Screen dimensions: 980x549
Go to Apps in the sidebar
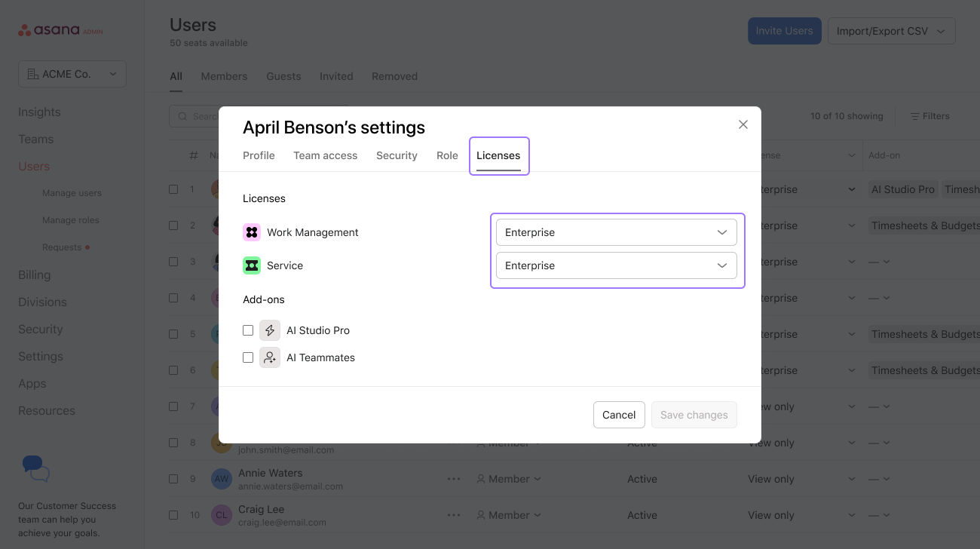(x=32, y=383)
